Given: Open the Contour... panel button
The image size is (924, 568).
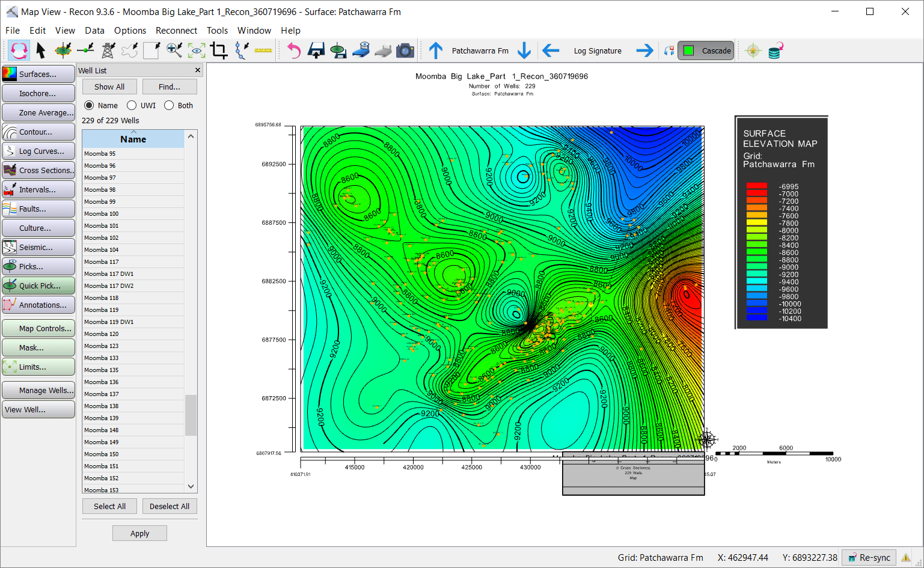Looking at the screenshot, I should tap(38, 132).
